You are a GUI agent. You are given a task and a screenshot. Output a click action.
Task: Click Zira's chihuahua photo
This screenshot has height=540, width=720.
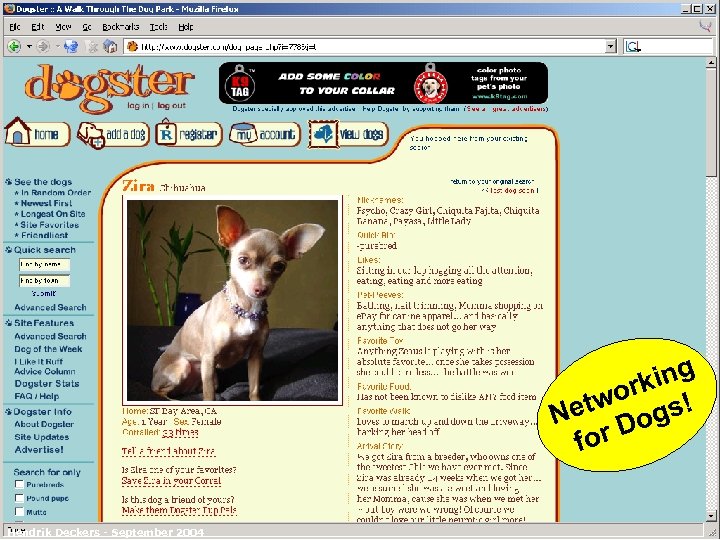click(232, 300)
